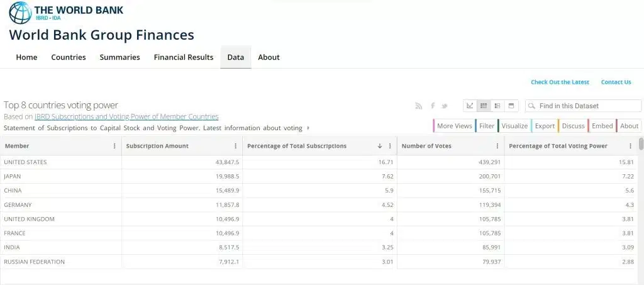Image resolution: width=644 pixels, height=285 pixels.
Task: Open Subscription Amount column options menu
Action: (x=235, y=146)
